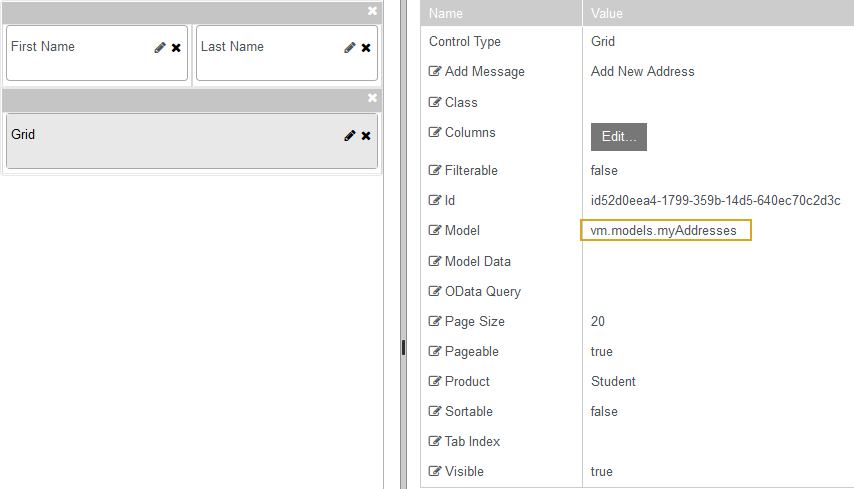
Task: Click the edit icon beside Add Message
Action: tap(435, 72)
